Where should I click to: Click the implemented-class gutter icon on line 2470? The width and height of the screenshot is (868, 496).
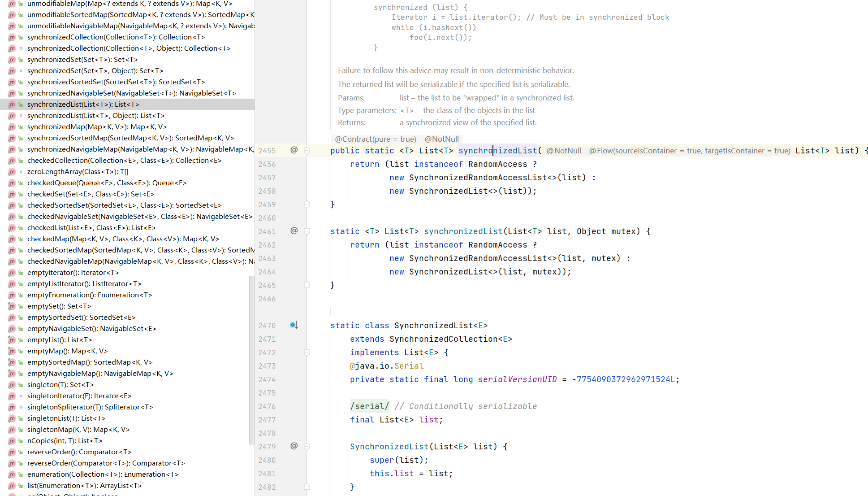click(294, 325)
